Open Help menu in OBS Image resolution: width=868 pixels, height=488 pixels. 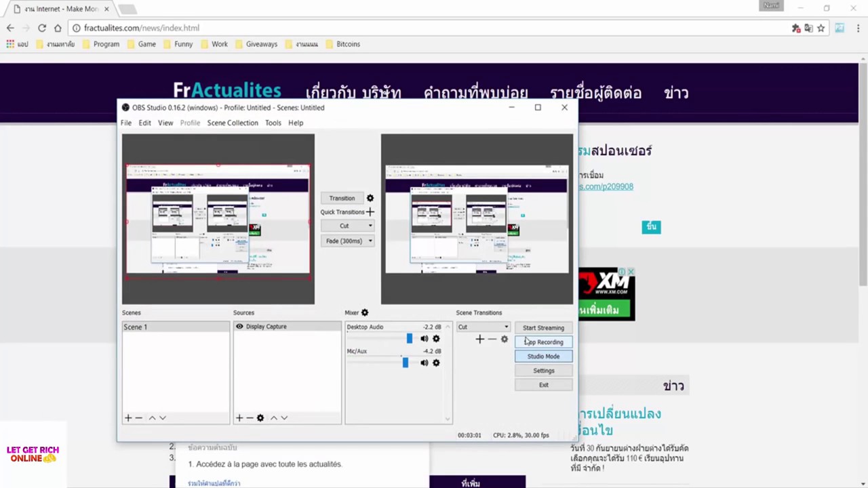(x=296, y=123)
